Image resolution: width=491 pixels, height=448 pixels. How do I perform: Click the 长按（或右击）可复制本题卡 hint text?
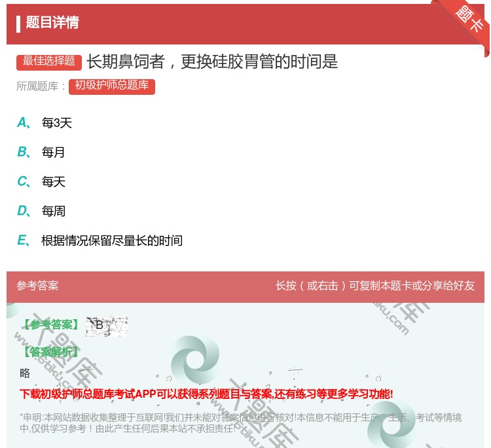374,286
